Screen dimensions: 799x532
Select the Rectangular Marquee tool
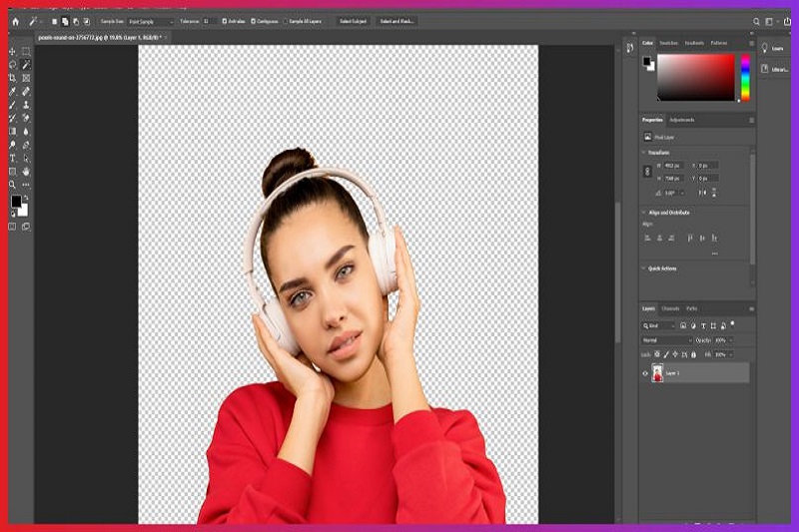26,52
